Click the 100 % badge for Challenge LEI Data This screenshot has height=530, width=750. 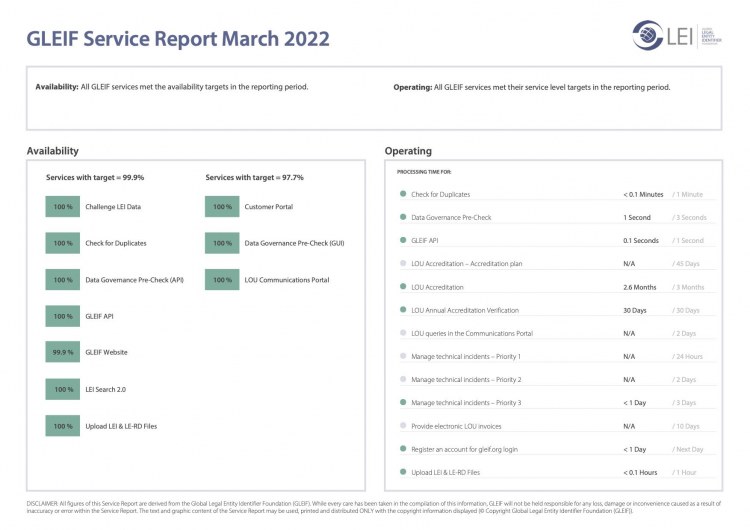click(x=63, y=206)
